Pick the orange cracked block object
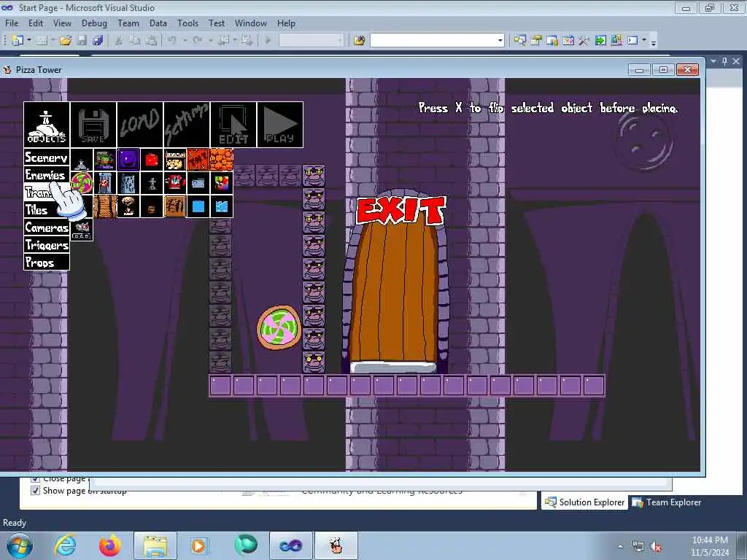 click(198, 160)
